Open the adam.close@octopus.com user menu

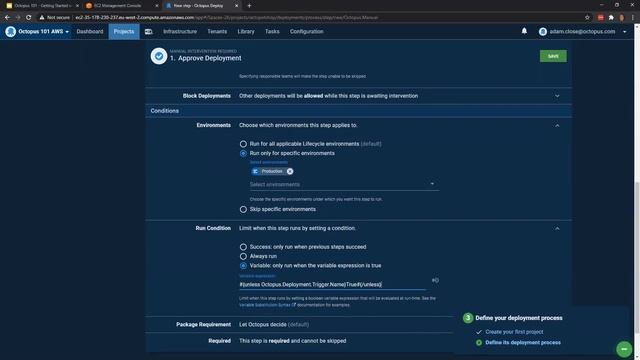pyautogui.click(x=582, y=31)
